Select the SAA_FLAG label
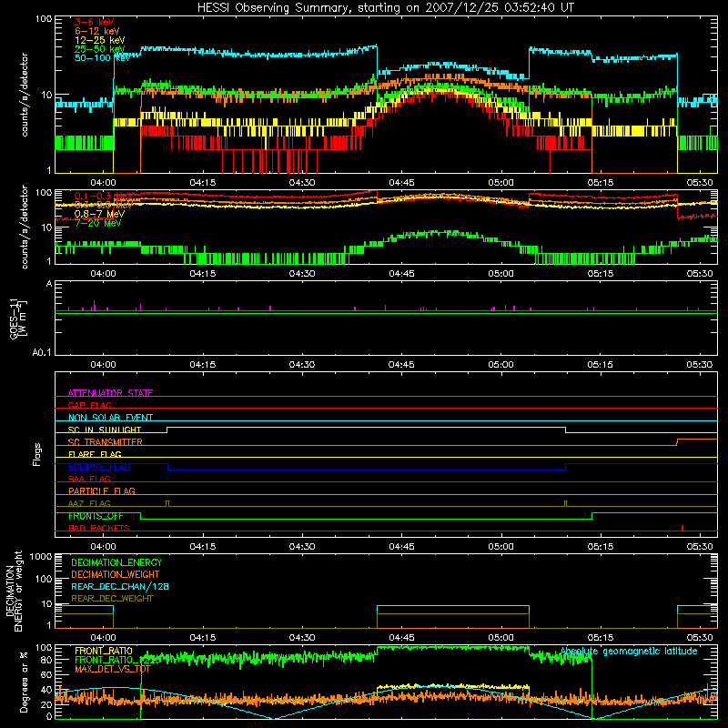728x728 pixels. coord(89,480)
